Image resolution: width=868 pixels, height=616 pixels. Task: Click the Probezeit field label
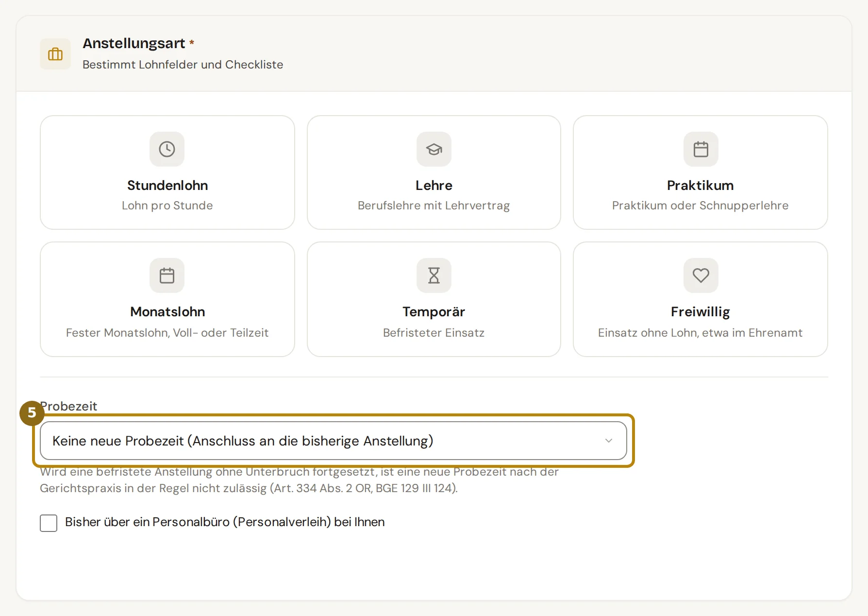tap(69, 406)
